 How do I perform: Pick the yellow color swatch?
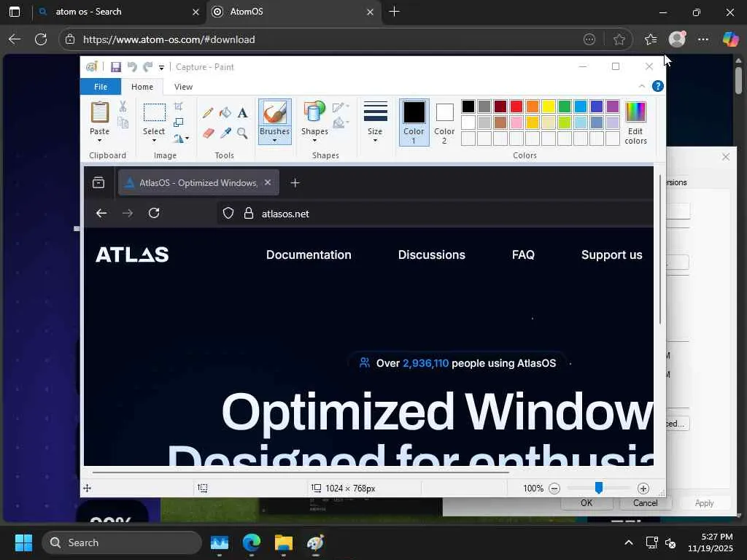(549, 106)
